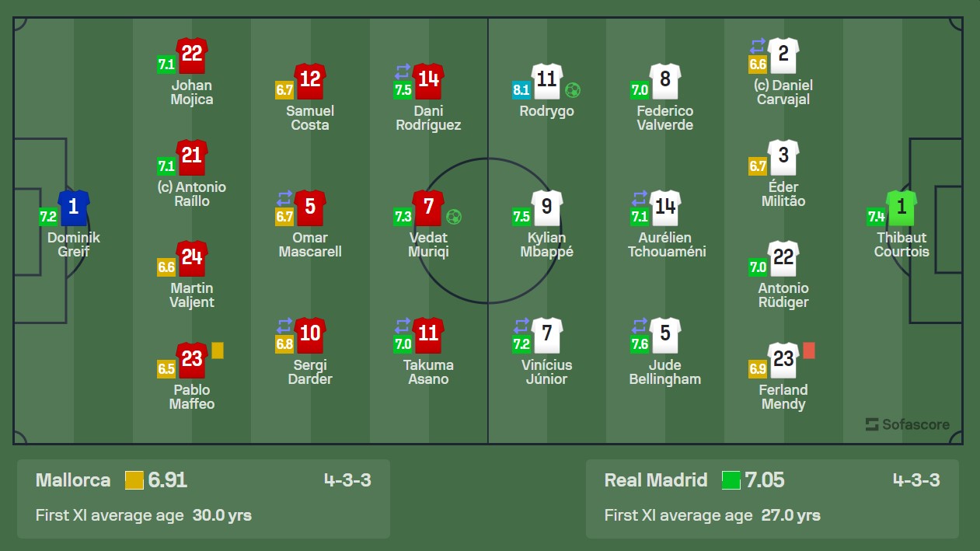Click Dani Rodríguez's substitution arrows icon
Screen dimensions: 980x551
pyautogui.click(x=403, y=71)
